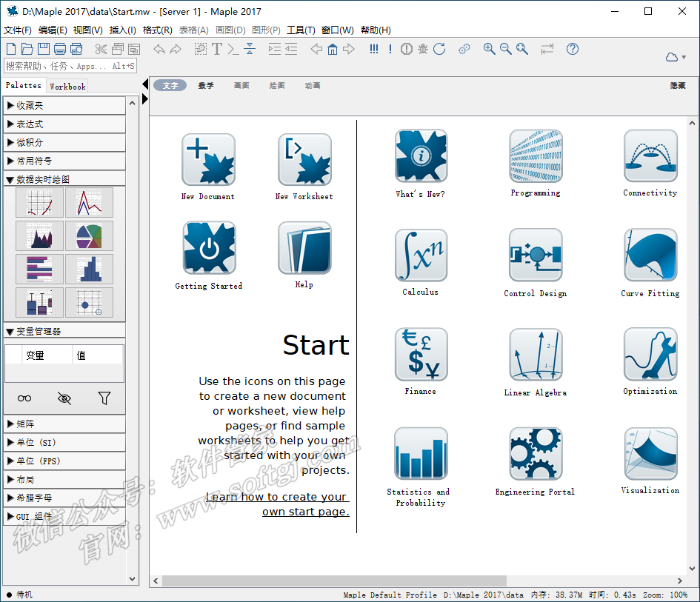Open print preview from the toolbar
This screenshot has width=700, height=602.
[x=76, y=49]
